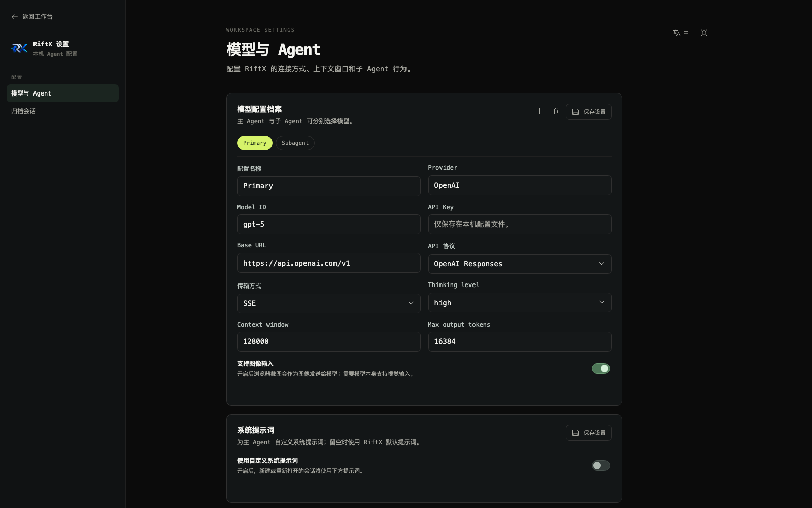Select the Primary profile tab
The image size is (812, 508).
click(x=255, y=143)
